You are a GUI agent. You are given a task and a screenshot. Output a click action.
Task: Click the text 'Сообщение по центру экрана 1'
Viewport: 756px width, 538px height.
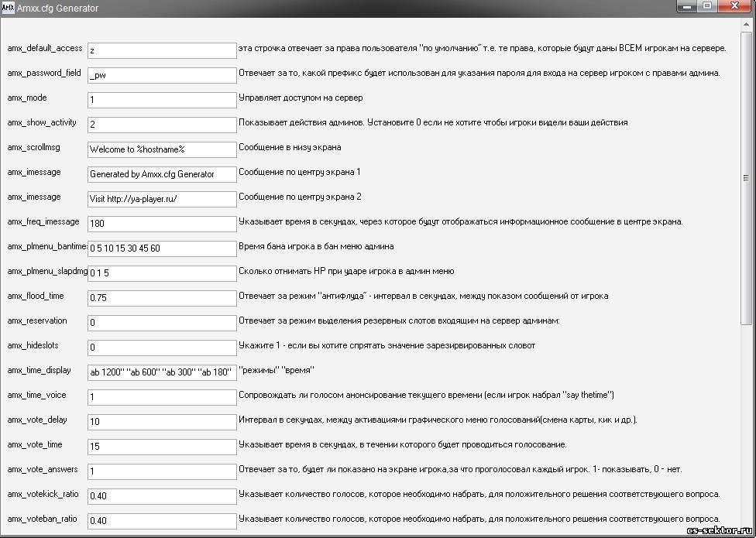click(300, 172)
